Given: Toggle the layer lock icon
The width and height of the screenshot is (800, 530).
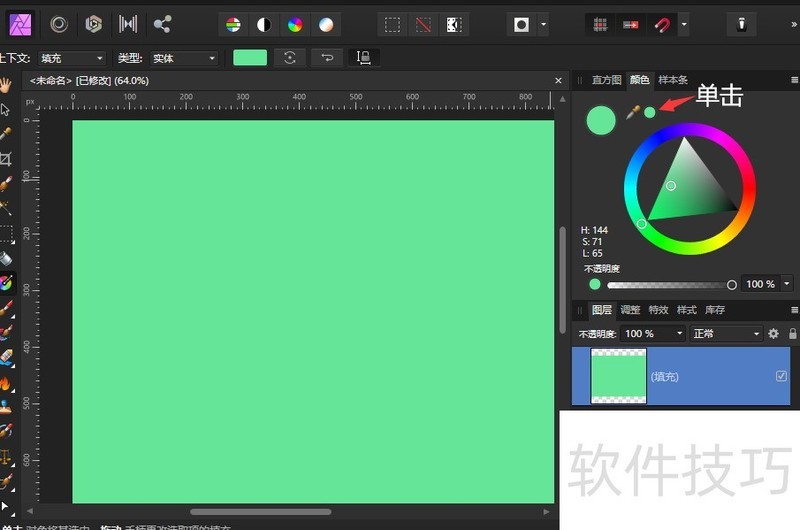Looking at the screenshot, I should pyautogui.click(x=792, y=334).
